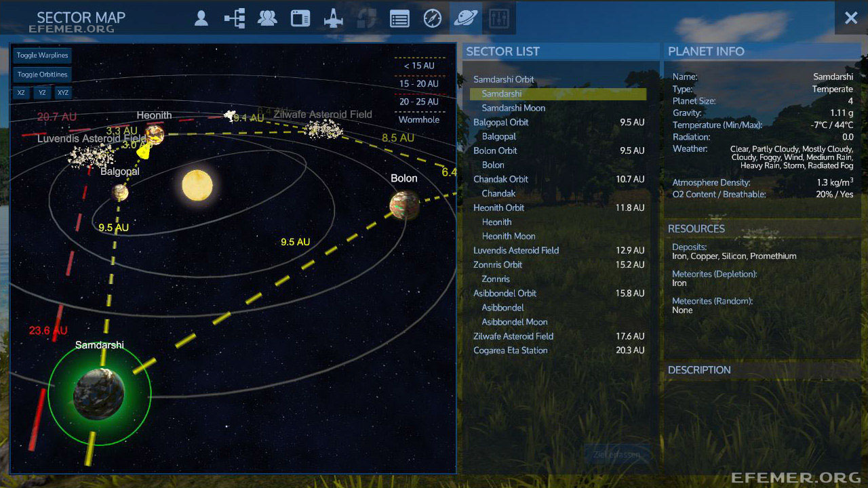The image size is (868, 488).
Task: Click the '8.5 AU' warp distance label
Action: (x=398, y=138)
